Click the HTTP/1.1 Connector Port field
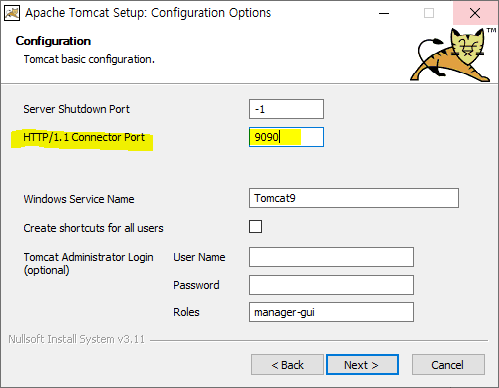The height and width of the screenshot is (388, 499). 286,137
